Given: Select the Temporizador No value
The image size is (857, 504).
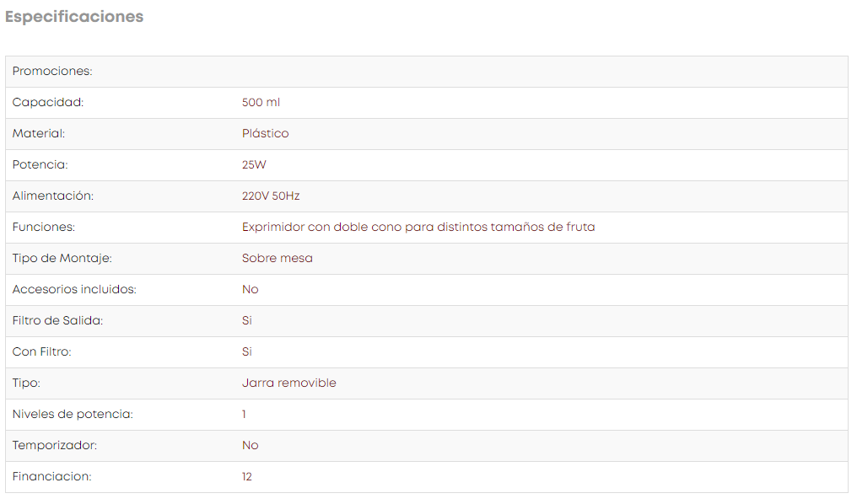Looking at the screenshot, I should (251, 445).
